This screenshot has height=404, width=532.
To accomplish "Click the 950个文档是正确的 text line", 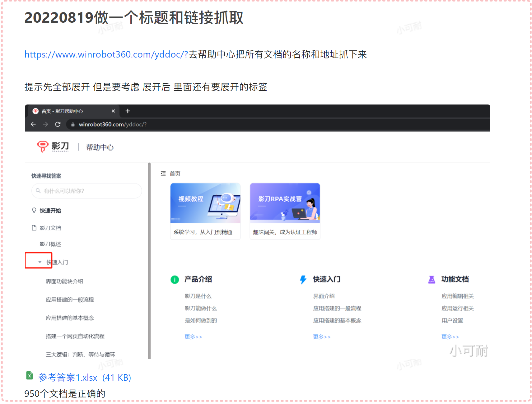I will point(65,394).
